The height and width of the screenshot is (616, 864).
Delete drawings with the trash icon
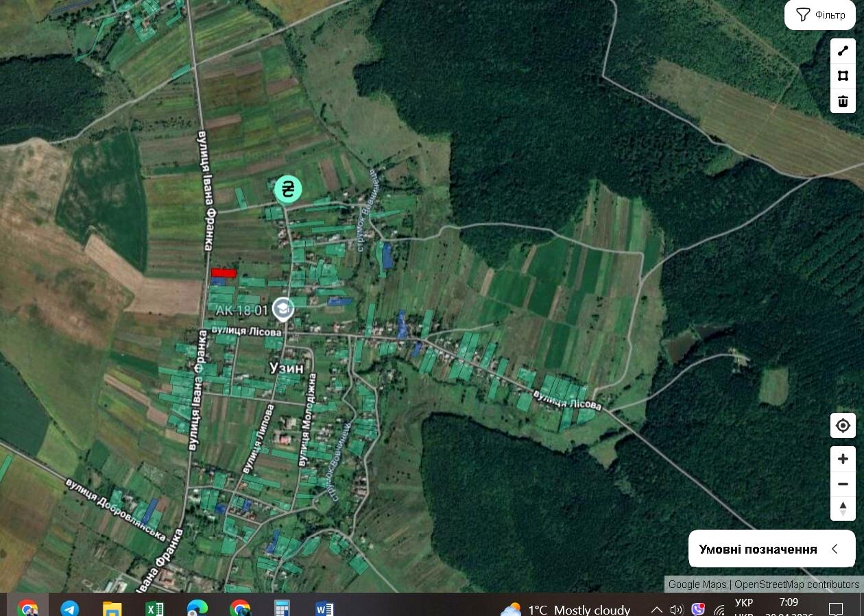[843, 101]
